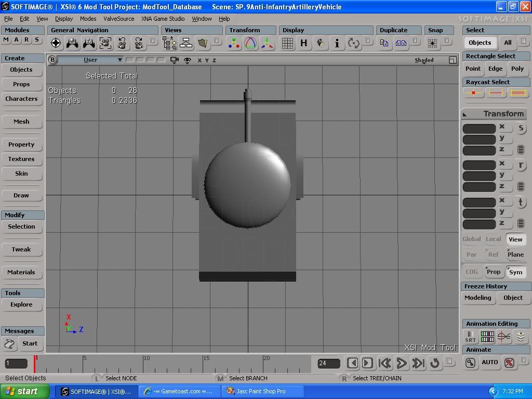
Task: Select the scale tool icon in Transform toolbar
Action: [x=234, y=43]
